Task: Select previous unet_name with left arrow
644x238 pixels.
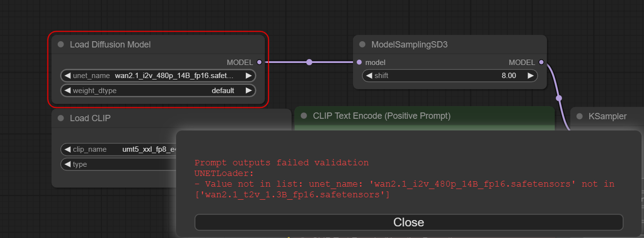Action: 67,76
